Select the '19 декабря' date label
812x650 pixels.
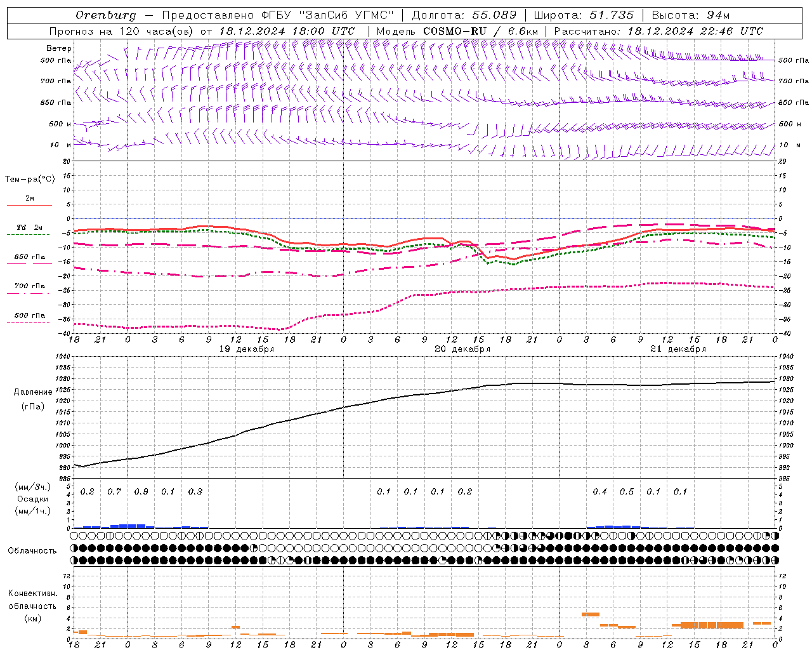click(247, 348)
